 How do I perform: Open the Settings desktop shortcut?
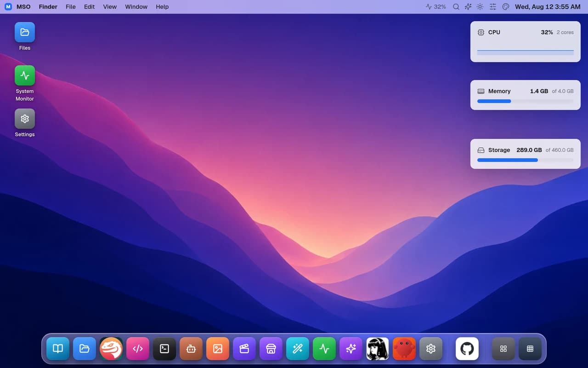(25, 123)
